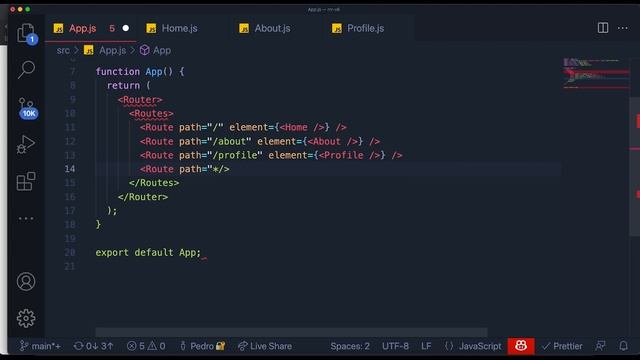Open notifications bell icon
640x360 pixels.
click(x=623, y=346)
